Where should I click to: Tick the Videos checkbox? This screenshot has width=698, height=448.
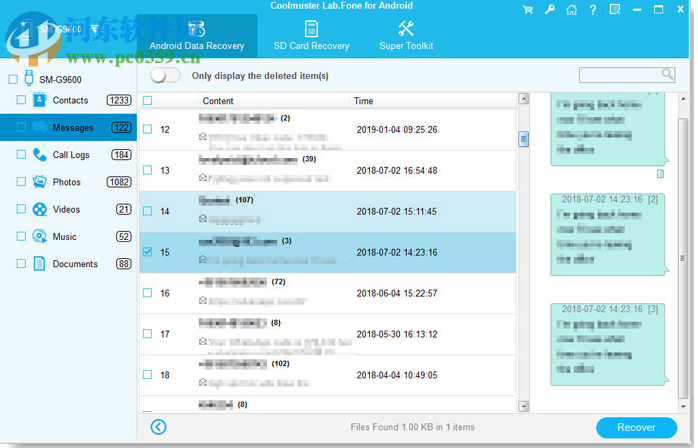point(21,209)
